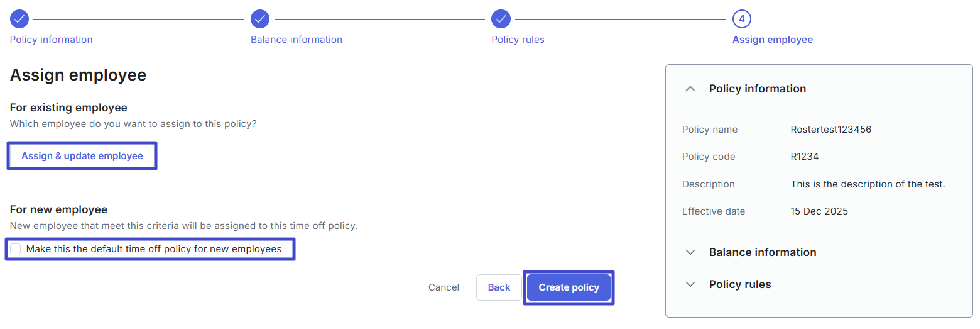Go to Policy information step label in stepper
Viewport: 980px width, 329px height.
[x=51, y=40]
